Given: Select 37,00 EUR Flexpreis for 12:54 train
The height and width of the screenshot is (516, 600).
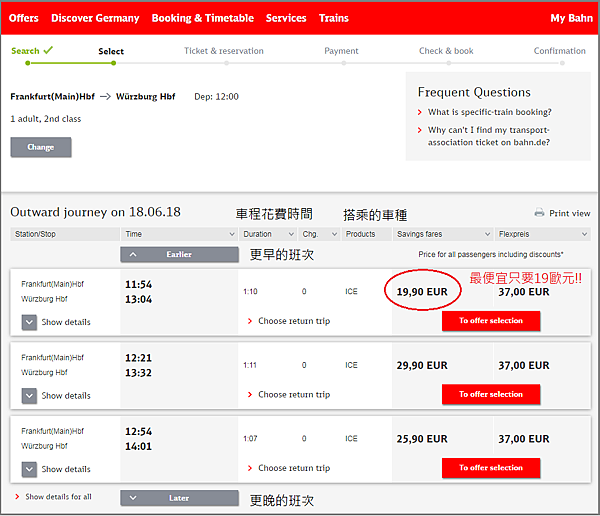Looking at the screenshot, I should pos(523,439).
